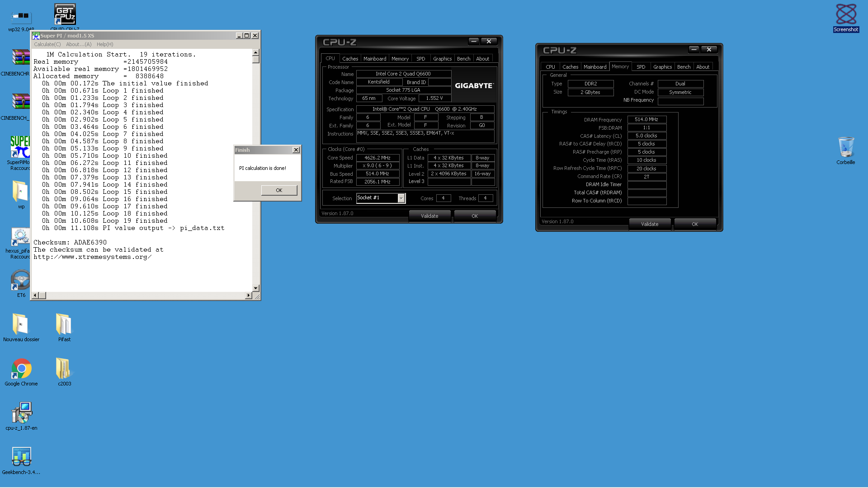This screenshot has width=868, height=488.
Task: Close the Finish dialog with X
Action: 296,150
